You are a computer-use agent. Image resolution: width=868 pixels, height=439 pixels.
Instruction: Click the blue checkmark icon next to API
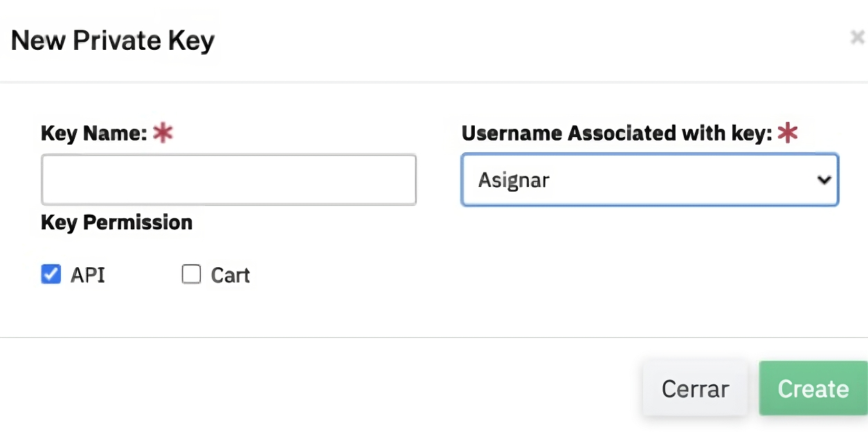click(51, 275)
